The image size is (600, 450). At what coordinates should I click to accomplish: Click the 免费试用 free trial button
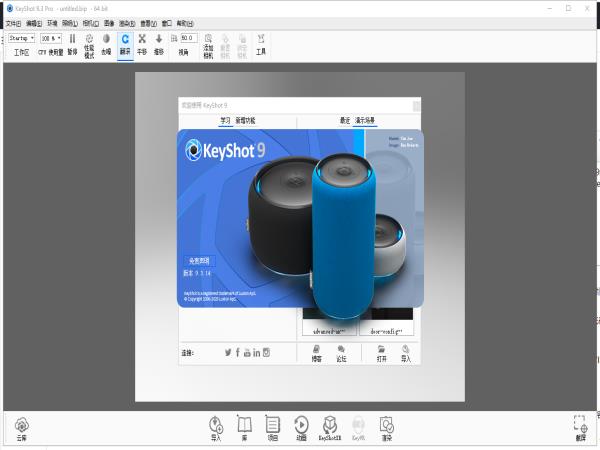(199, 261)
